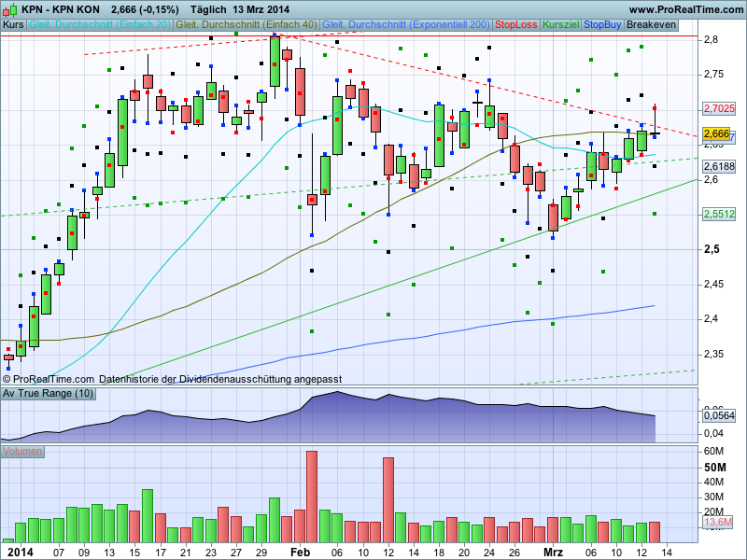This screenshot has width=747, height=560.
Task: Click the StopLoss legend label
Action: pos(516,25)
